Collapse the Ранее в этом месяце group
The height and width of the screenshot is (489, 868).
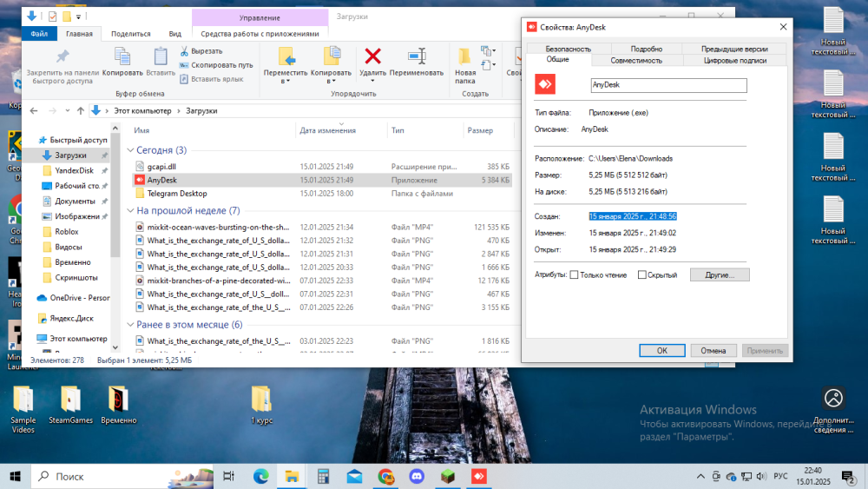click(131, 325)
